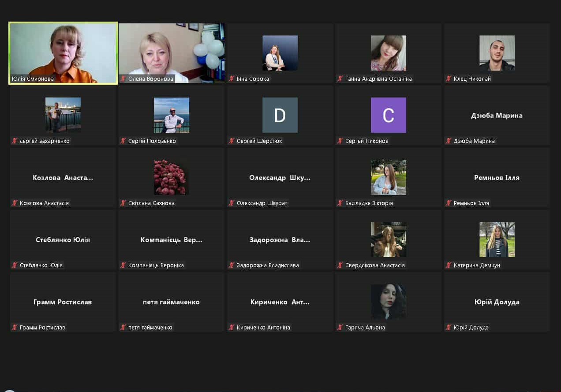Click the purple "C" avatar of Сергей Никонов

point(388,115)
